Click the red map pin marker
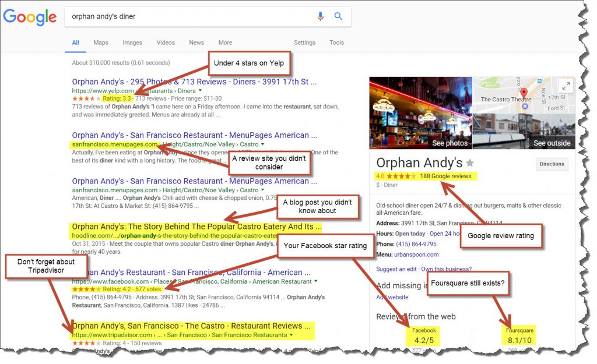Viewport: 597px width, 364px height. 524,93
